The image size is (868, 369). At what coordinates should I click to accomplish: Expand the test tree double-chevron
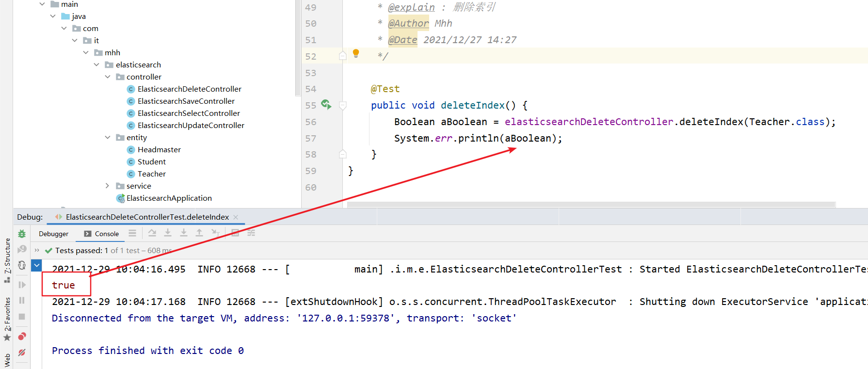[37, 250]
